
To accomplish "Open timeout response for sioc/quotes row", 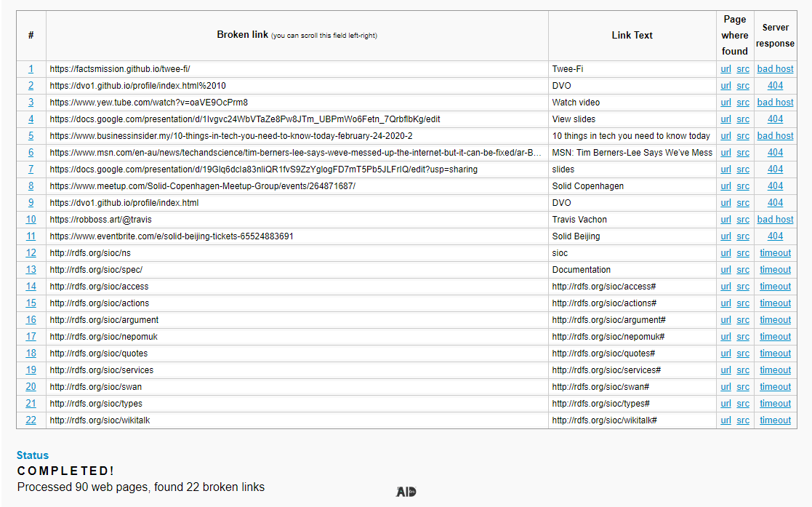I will pos(775,354).
